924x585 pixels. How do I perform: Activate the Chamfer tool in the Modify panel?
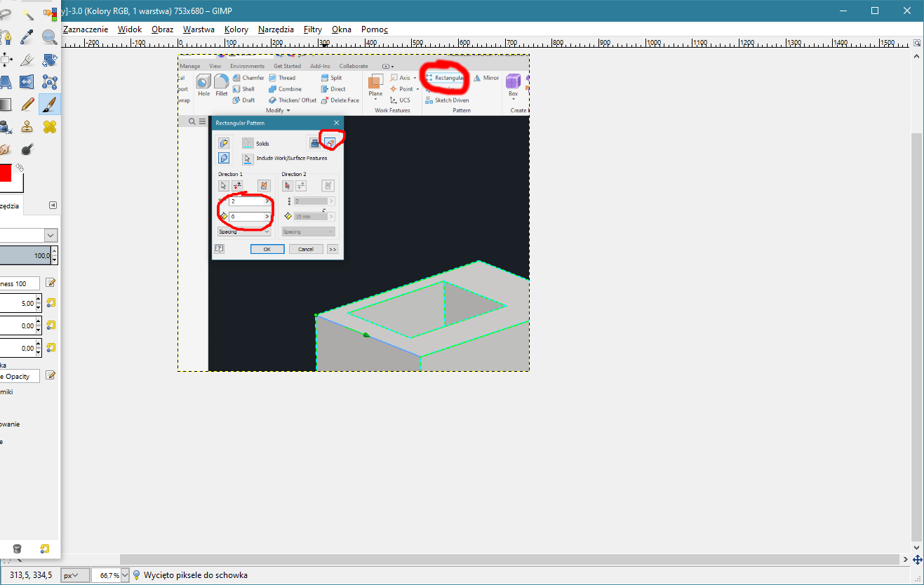click(x=248, y=78)
